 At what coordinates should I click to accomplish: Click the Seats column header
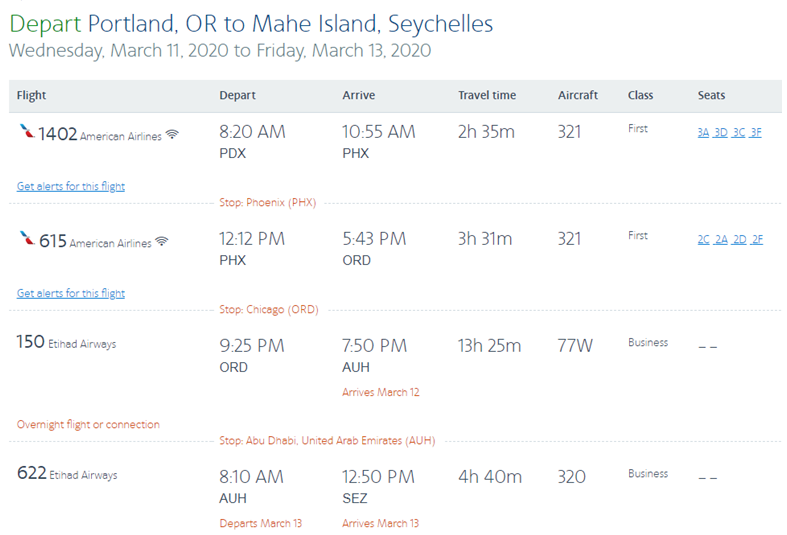pyautogui.click(x=711, y=95)
